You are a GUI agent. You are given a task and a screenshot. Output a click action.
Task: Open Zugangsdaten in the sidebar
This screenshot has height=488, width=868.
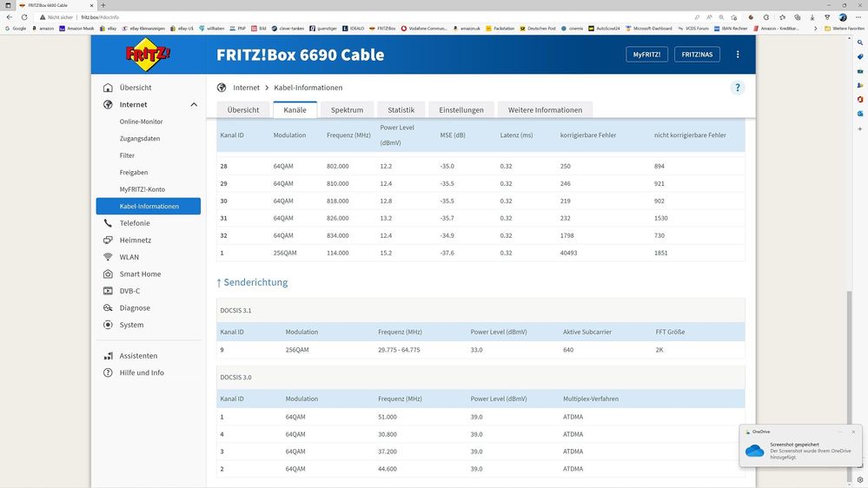140,138
